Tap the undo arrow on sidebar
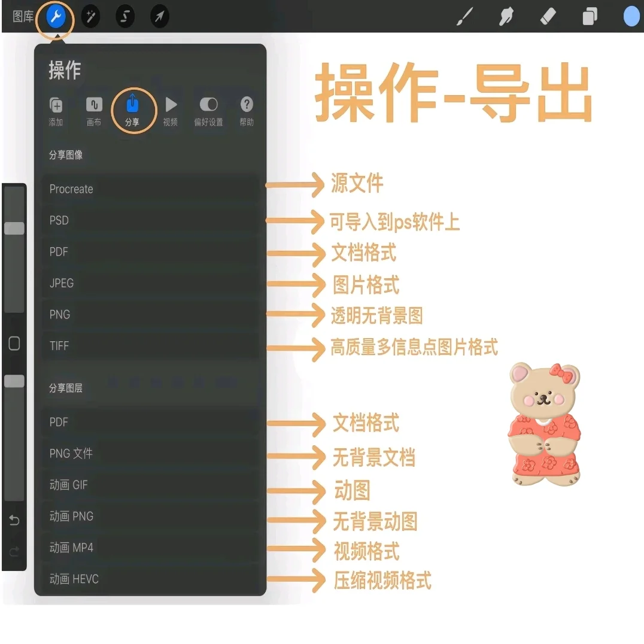The image size is (644, 644). point(14,521)
